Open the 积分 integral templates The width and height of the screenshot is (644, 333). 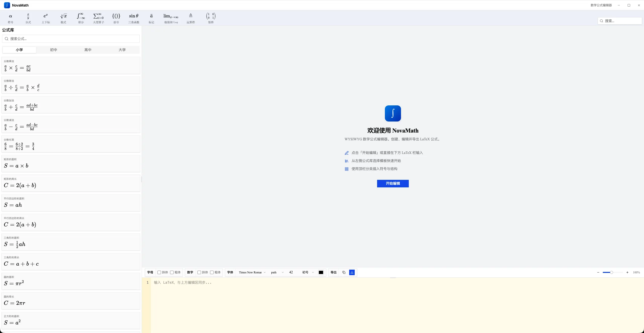coord(81,18)
